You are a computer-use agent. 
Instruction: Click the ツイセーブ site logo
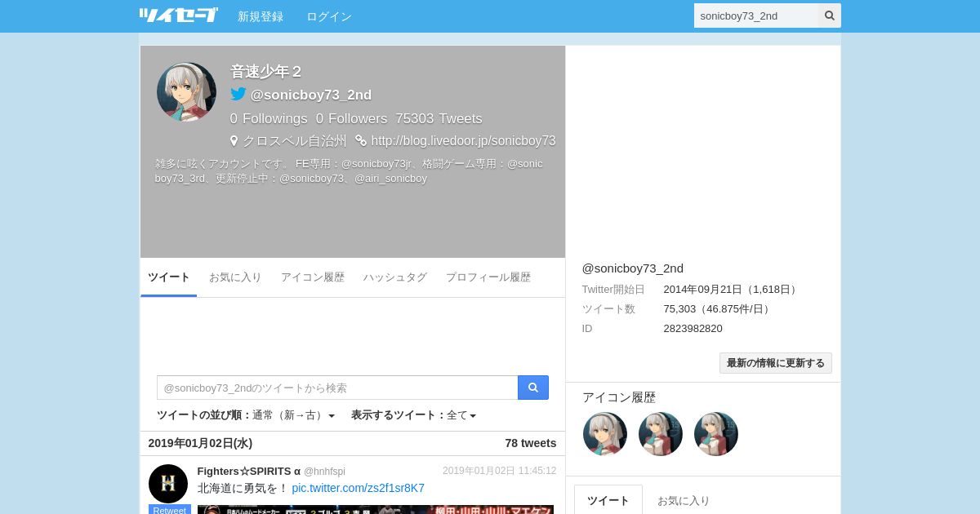pos(178,15)
